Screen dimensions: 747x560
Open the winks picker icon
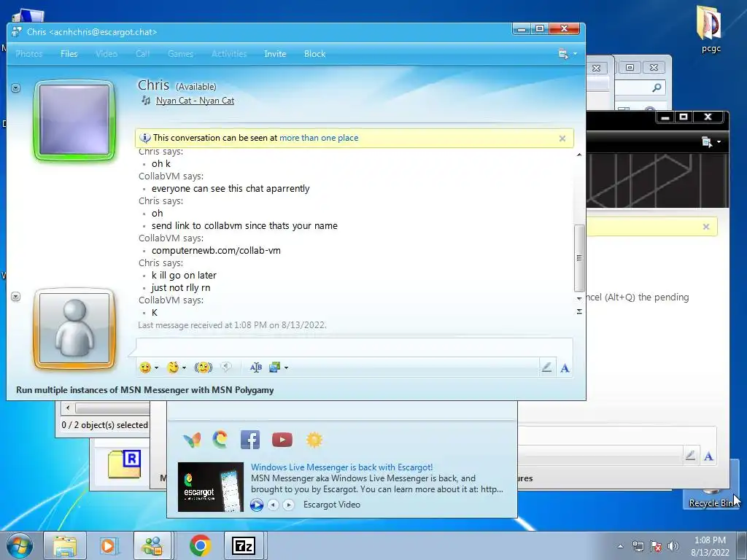click(172, 367)
